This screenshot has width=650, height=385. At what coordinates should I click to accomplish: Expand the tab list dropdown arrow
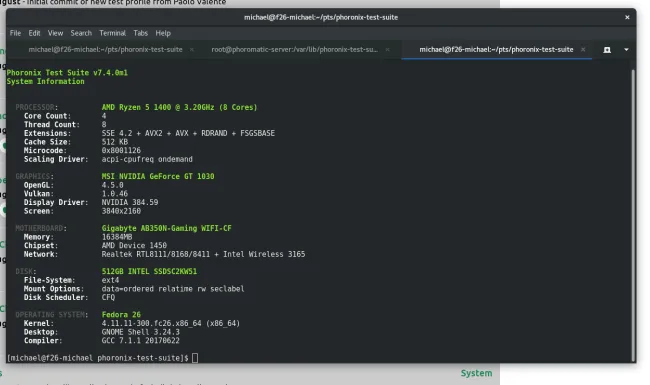[x=626, y=50]
